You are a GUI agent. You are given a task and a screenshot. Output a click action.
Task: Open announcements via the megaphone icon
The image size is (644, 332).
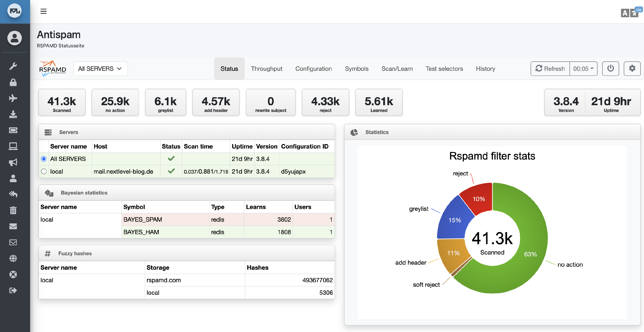(13, 162)
